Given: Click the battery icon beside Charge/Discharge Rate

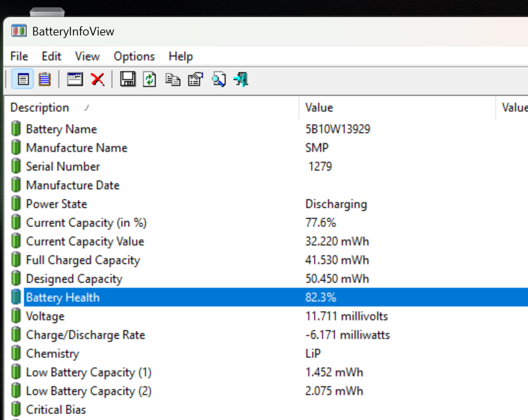Looking at the screenshot, I should pos(16,335).
